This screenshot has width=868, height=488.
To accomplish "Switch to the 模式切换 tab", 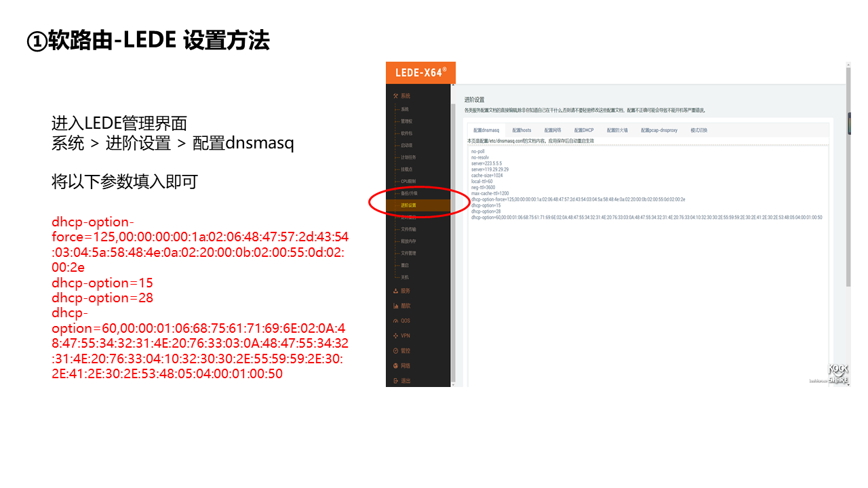I will [x=698, y=130].
